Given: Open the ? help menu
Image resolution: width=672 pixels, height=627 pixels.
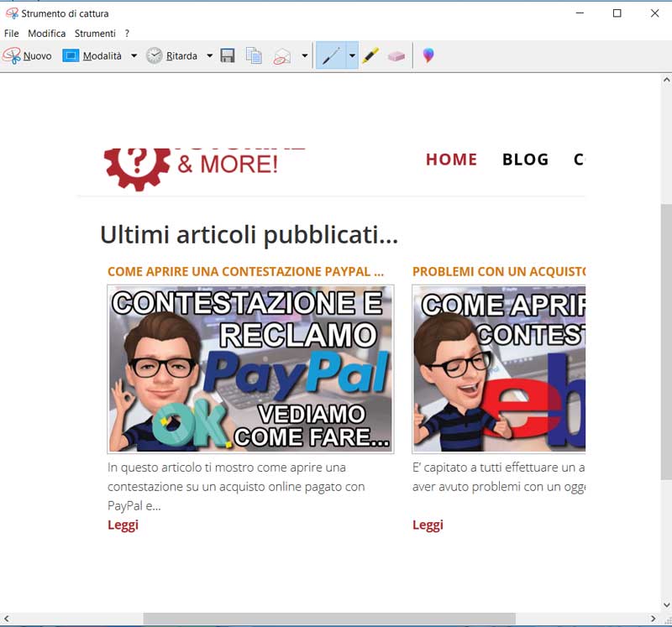Looking at the screenshot, I should [127, 34].
